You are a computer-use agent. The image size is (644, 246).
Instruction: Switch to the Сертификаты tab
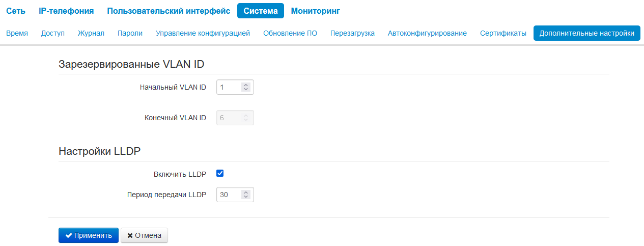pos(503,33)
